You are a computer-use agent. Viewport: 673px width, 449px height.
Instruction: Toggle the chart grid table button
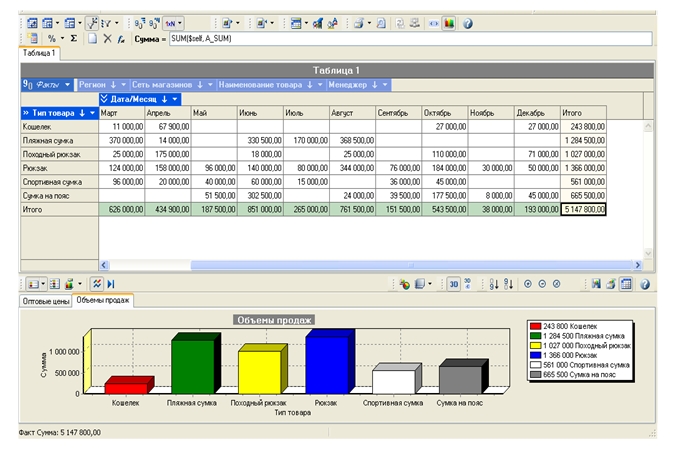coord(626,284)
